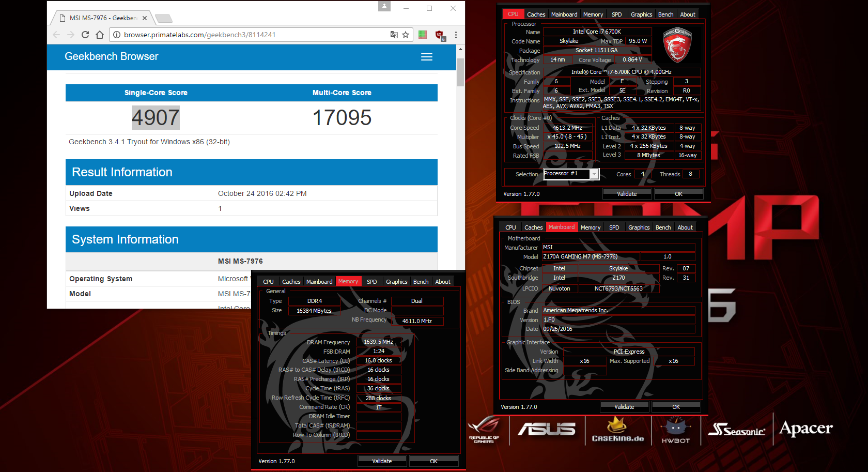Bookmark page with star icon
This screenshot has height=472, width=868.
406,35
